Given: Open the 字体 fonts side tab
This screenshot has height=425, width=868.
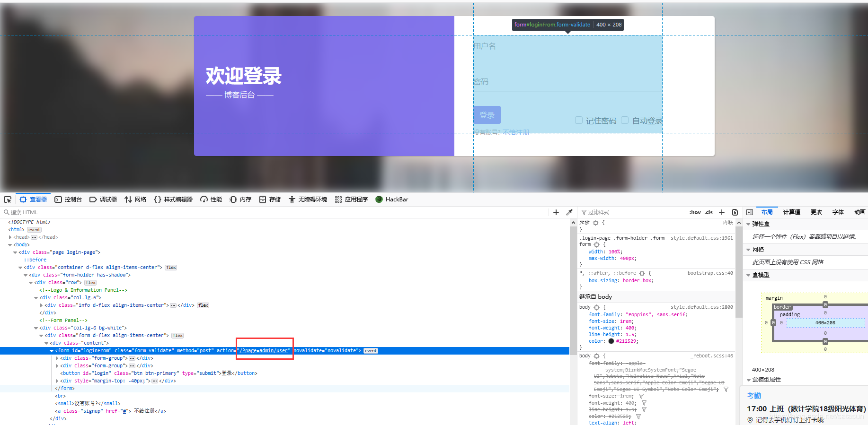Looking at the screenshot, I should pos(838,212).
